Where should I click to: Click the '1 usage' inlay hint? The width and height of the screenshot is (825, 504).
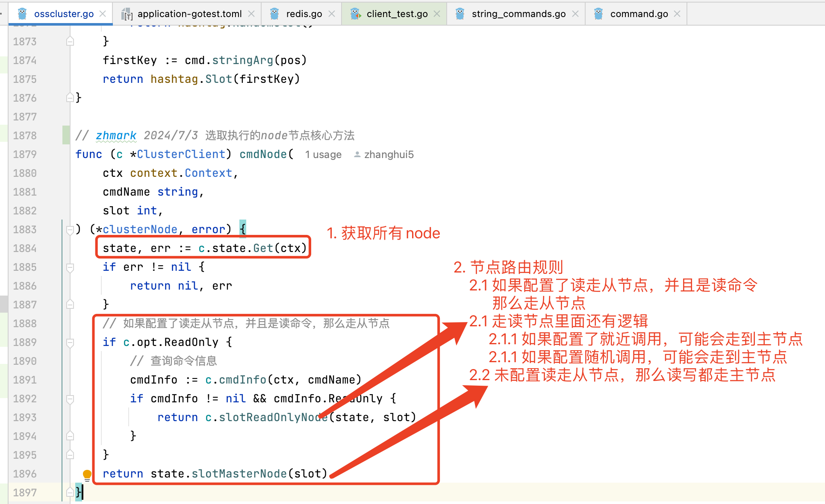tap(323, 155)
